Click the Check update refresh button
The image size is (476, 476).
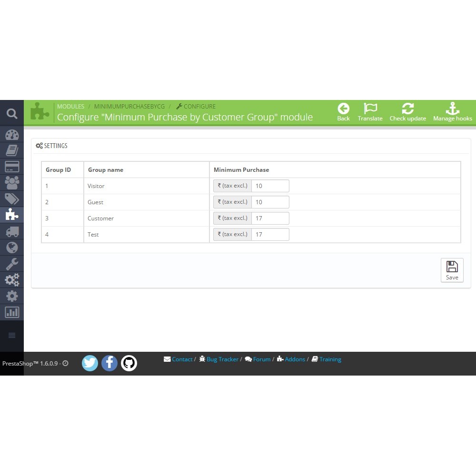coord(408,112)
